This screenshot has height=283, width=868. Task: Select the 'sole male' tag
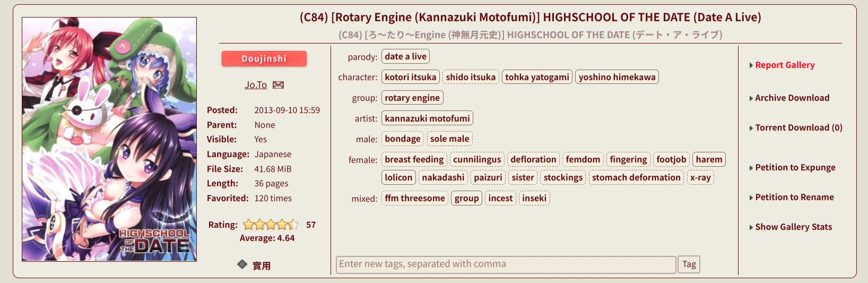tap(449, 139)
